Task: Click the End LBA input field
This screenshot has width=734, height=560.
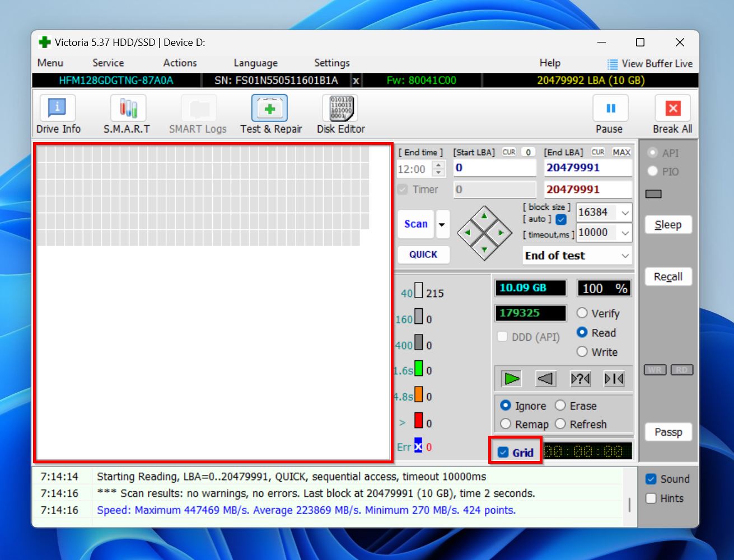Action: click(x=587, y=167)
